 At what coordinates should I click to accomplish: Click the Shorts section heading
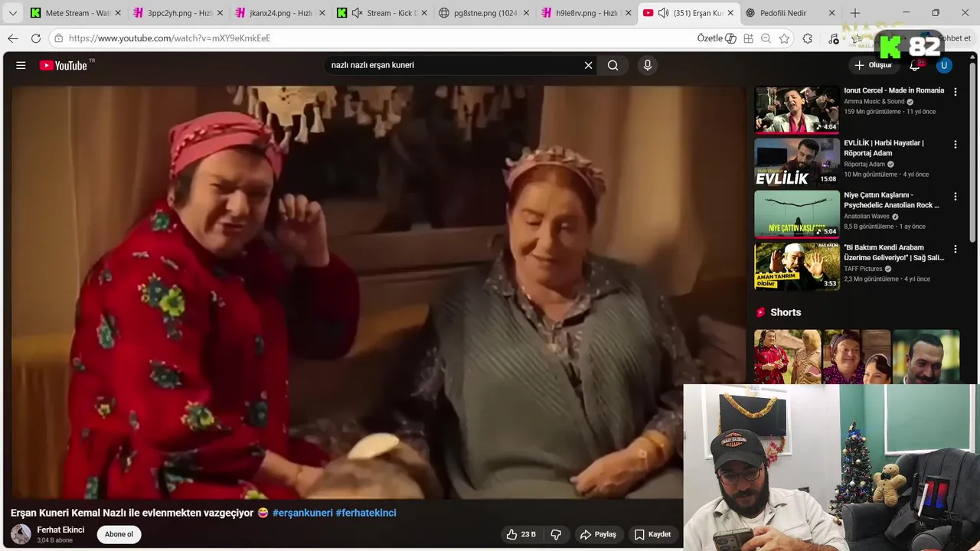click(786, 312)
